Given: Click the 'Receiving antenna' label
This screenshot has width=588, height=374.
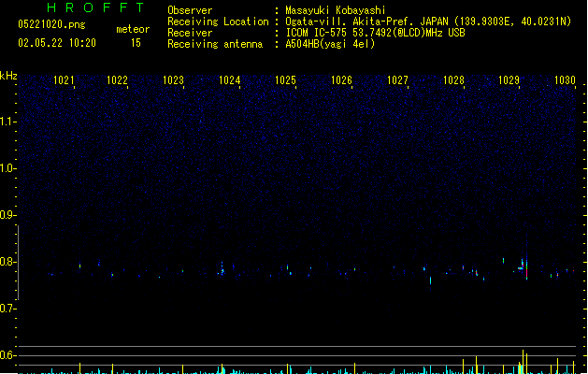Looking at the screenshot, I should (x=215, y=44).
